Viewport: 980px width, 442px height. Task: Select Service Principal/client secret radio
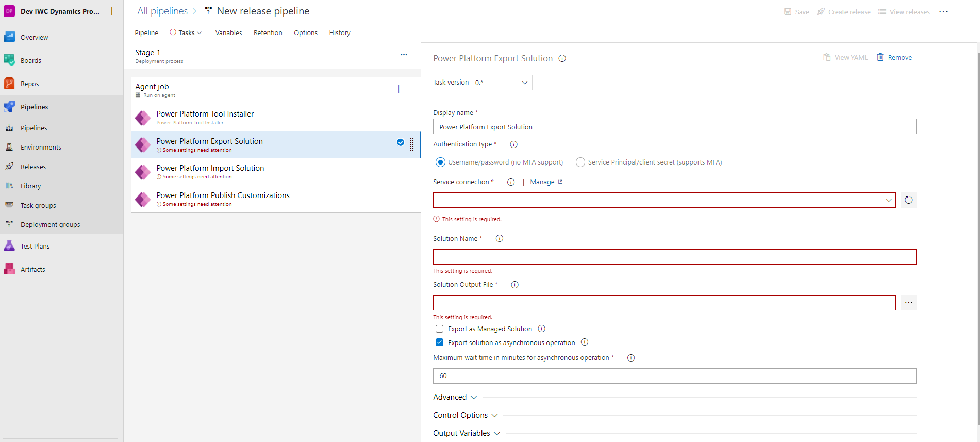click(x=580, y=162)
